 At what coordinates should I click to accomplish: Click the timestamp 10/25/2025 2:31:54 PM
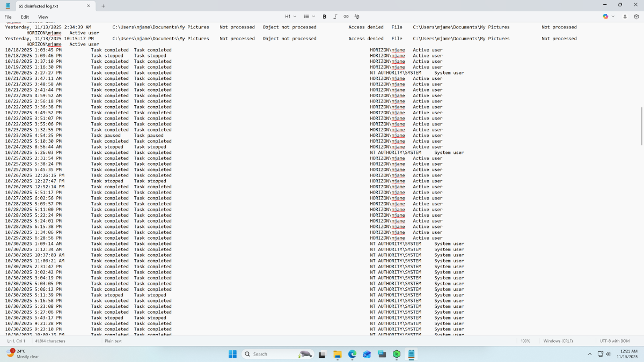click(33, 158)
